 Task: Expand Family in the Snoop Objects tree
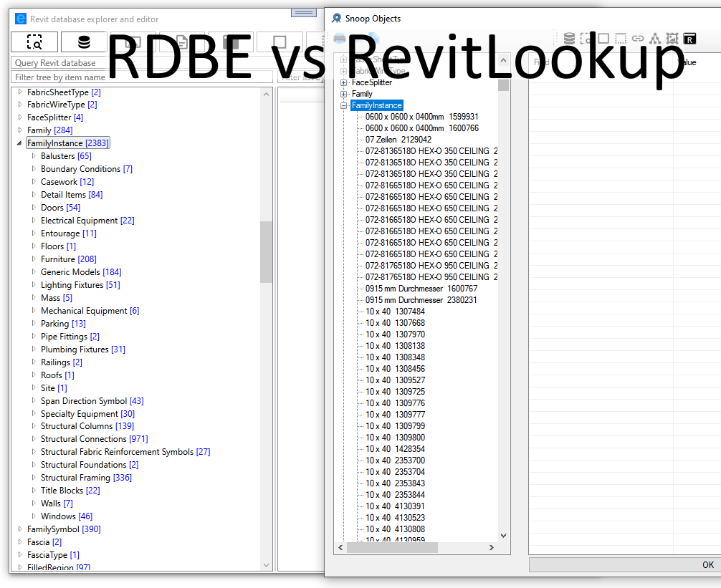343,94
